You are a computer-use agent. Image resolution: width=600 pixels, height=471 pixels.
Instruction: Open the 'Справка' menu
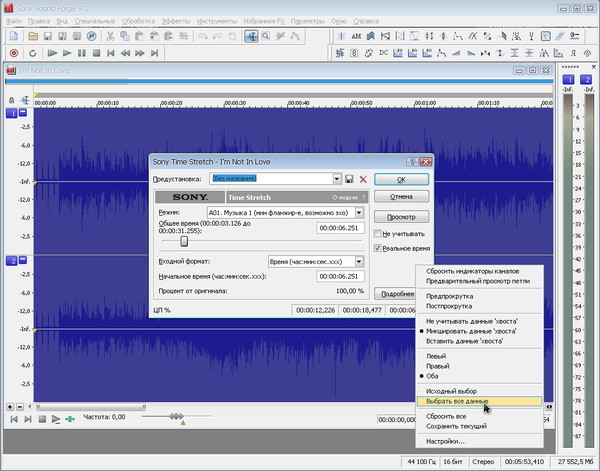(x=366, y=21)
